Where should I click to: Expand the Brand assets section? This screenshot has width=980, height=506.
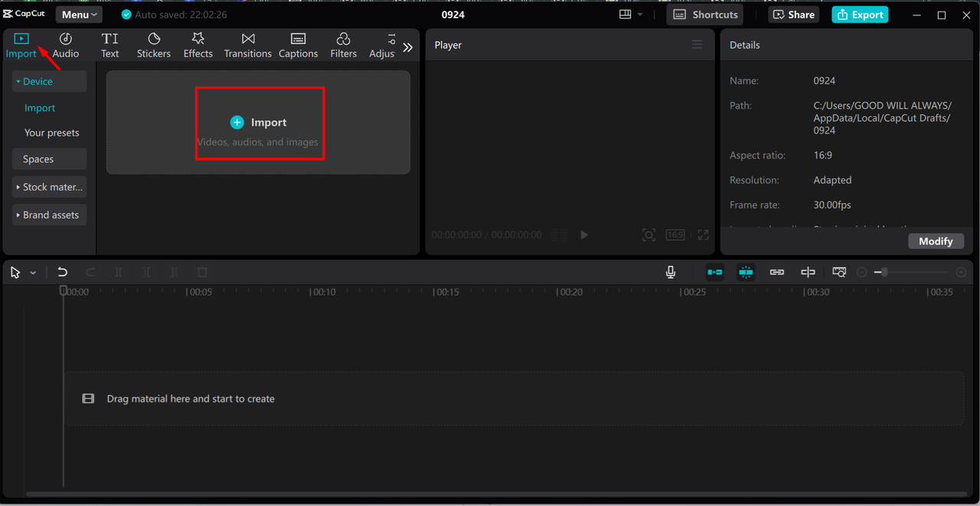point(49,215)
